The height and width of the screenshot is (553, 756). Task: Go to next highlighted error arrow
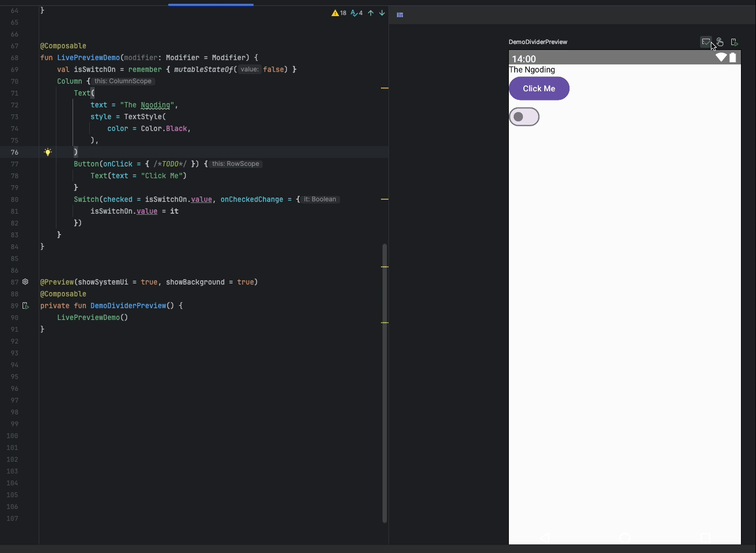382,13
